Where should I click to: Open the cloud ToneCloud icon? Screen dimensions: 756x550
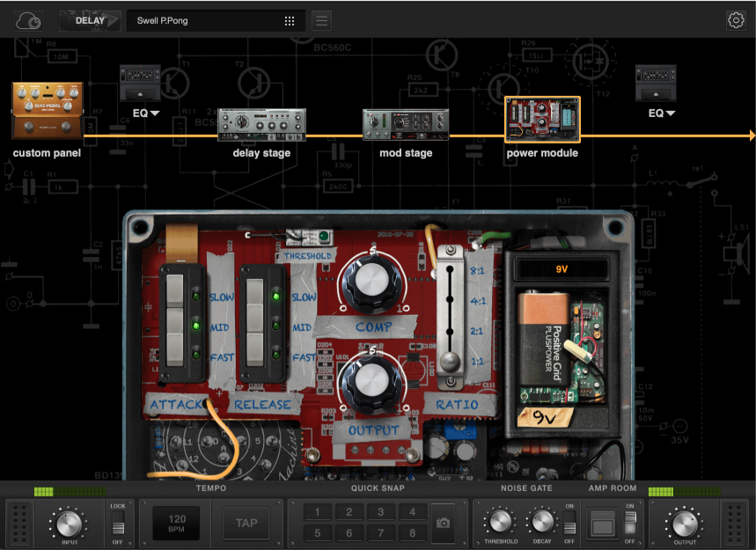tap(29, 20)
